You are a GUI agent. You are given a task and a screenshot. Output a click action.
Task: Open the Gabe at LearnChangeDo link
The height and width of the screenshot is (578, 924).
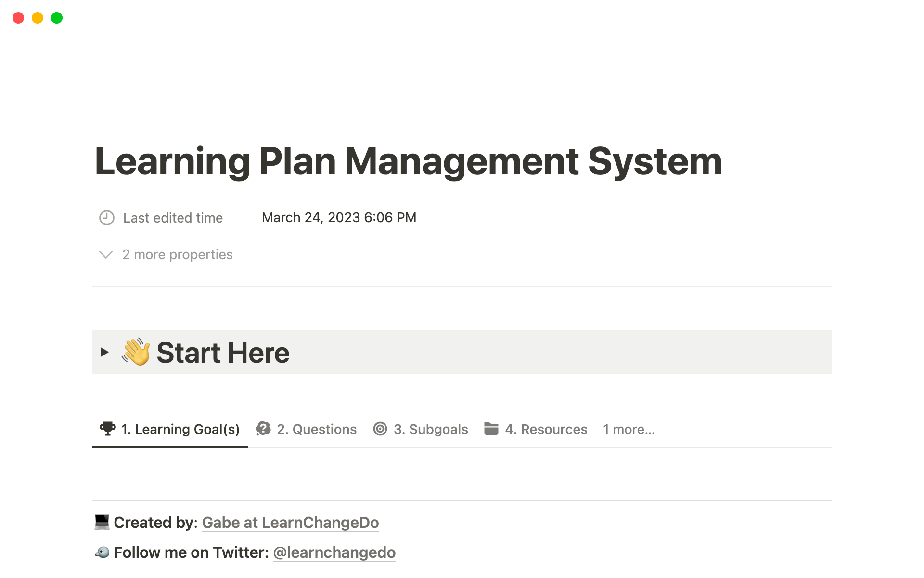(290, 523)
